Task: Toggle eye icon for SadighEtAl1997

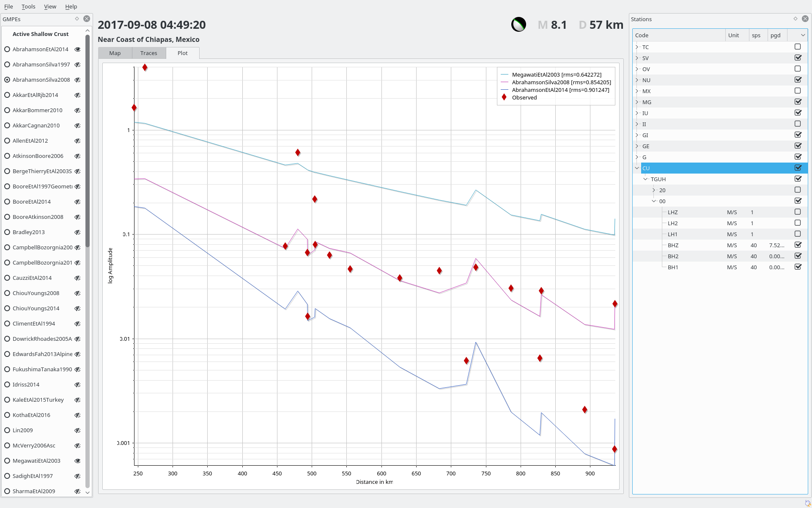Action: [77, 476]
